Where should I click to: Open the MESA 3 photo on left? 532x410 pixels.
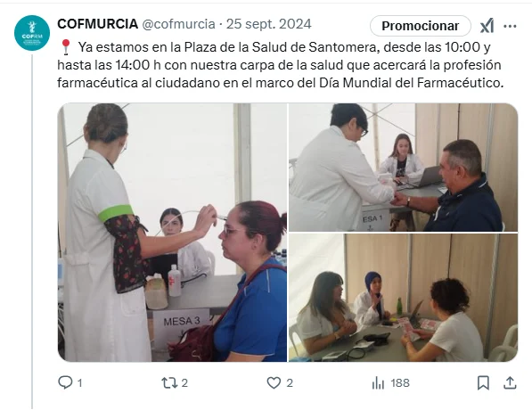[x=172, y=233]
